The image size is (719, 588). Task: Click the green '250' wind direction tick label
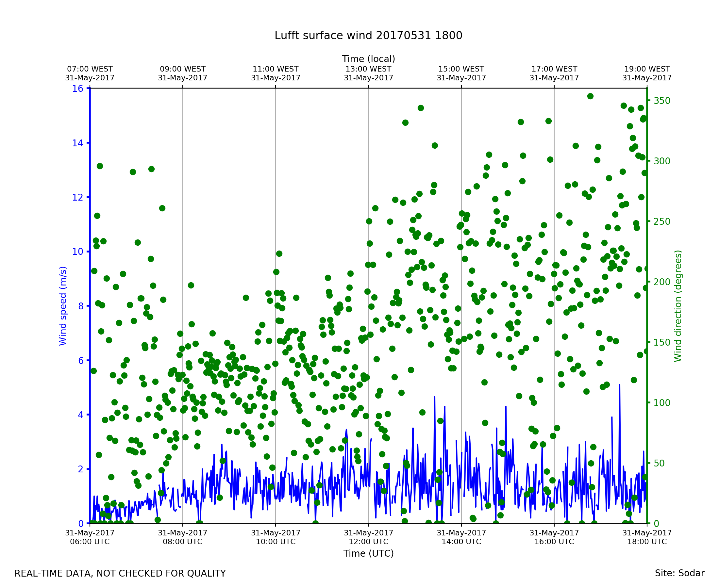662,221
